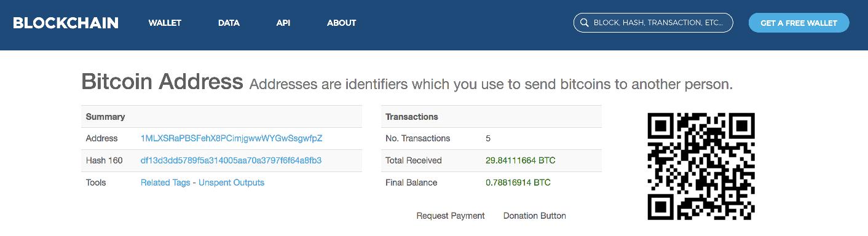868x236 pixels.
Task: Focus the block/hash search field
Action: click(x=653, y=23)
